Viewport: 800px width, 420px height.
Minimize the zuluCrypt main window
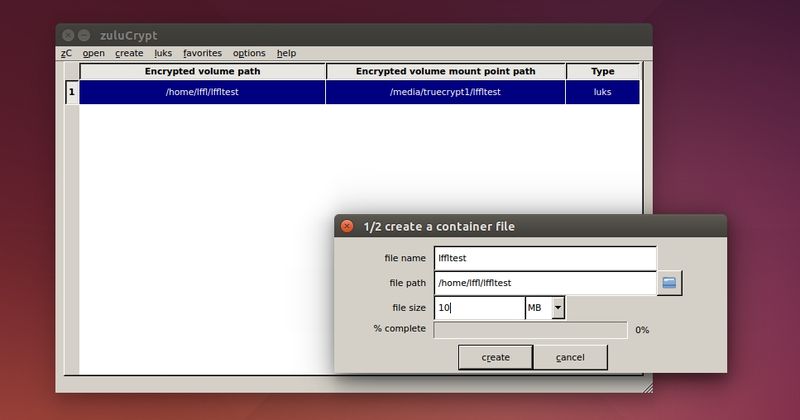(x=84, y=35)
